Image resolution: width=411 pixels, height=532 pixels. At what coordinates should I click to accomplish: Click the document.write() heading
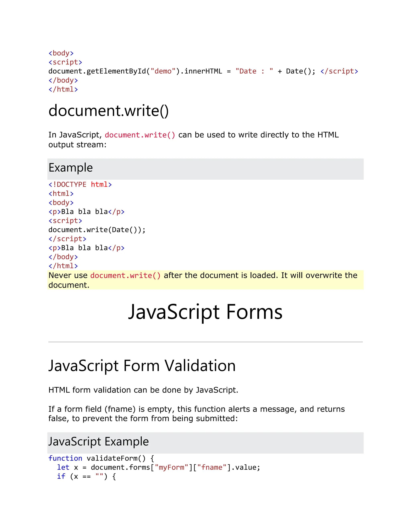point(108,111)
